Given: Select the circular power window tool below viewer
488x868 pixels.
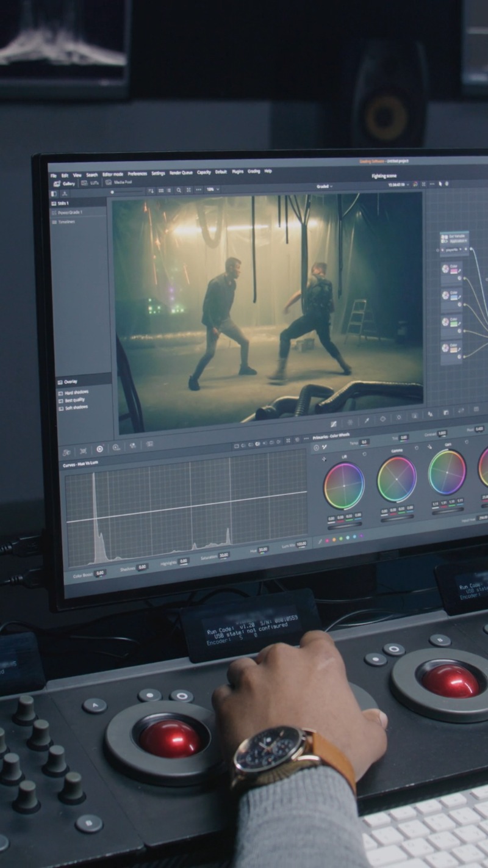Looking at the screenshot, I should tap(382, 419).
